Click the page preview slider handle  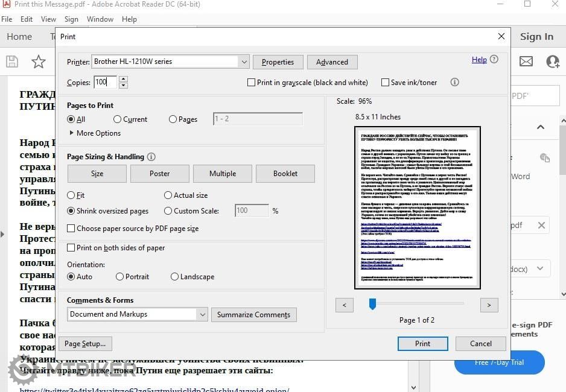[x=372, y=304]
